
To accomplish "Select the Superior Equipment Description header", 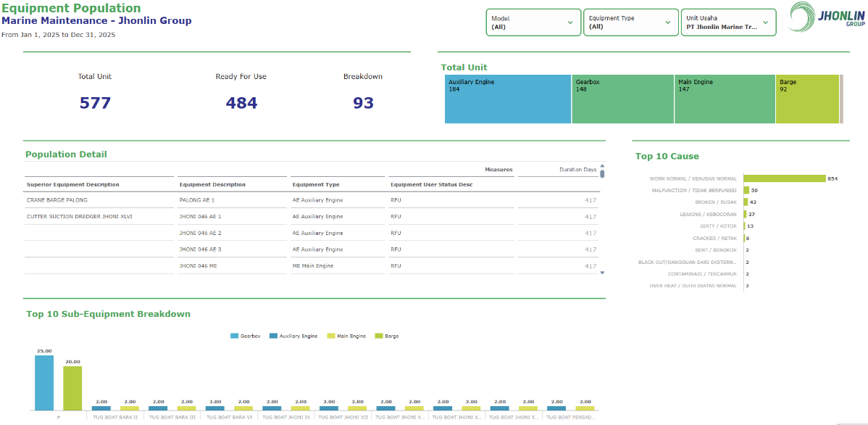I will pyautogui.click(x=72, y=184).
